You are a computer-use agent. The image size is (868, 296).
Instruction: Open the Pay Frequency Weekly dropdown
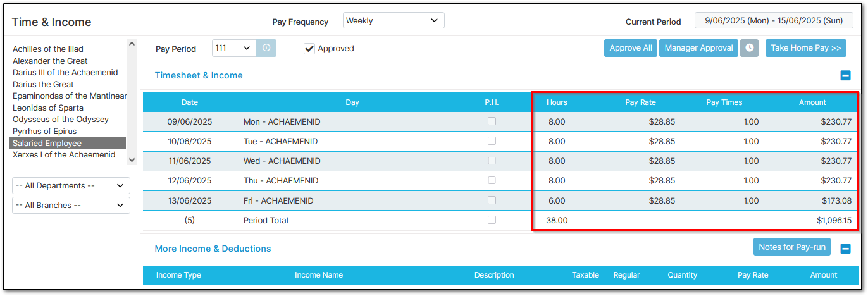point(394,21)
